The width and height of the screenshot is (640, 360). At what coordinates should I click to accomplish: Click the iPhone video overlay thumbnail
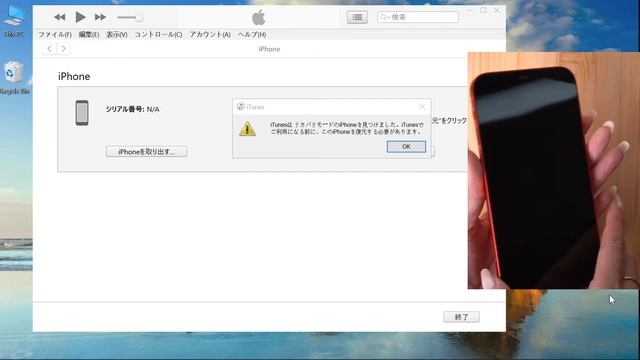point(553,171)
